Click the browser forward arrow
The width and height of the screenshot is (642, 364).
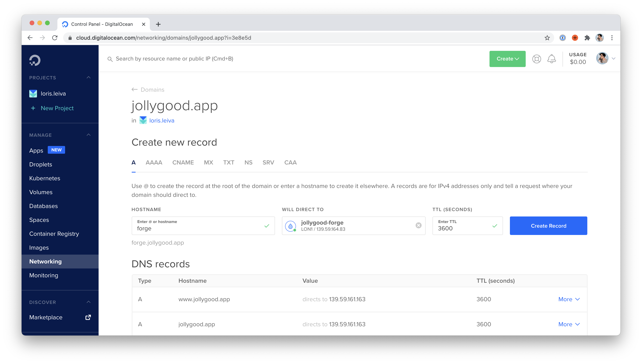(42, 38)
